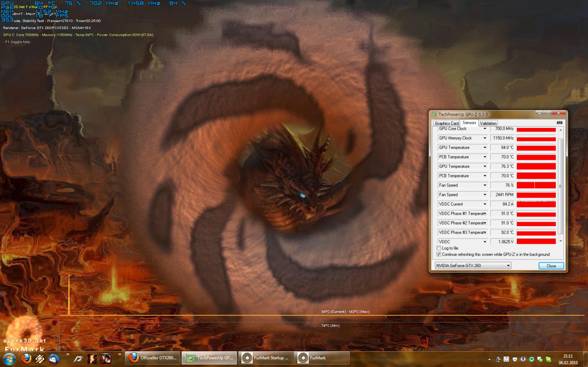Switch to FurMark taskbar button
Viewport: 588px width, 367px height.
[x=322, y=358]
